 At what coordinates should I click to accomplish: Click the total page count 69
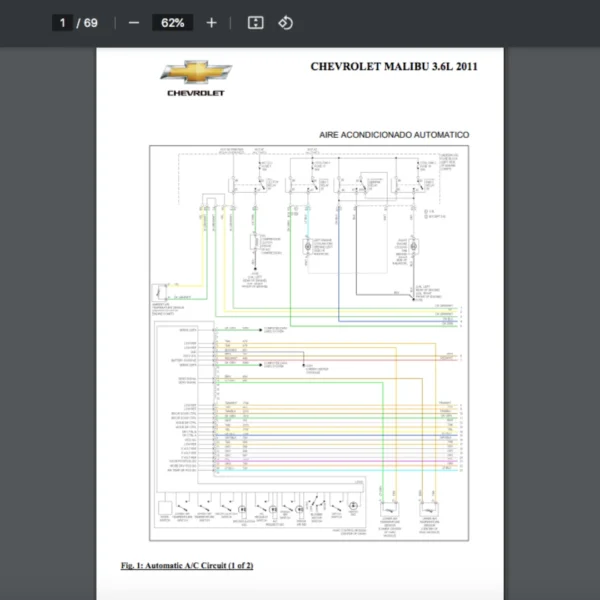pos(91,23)
